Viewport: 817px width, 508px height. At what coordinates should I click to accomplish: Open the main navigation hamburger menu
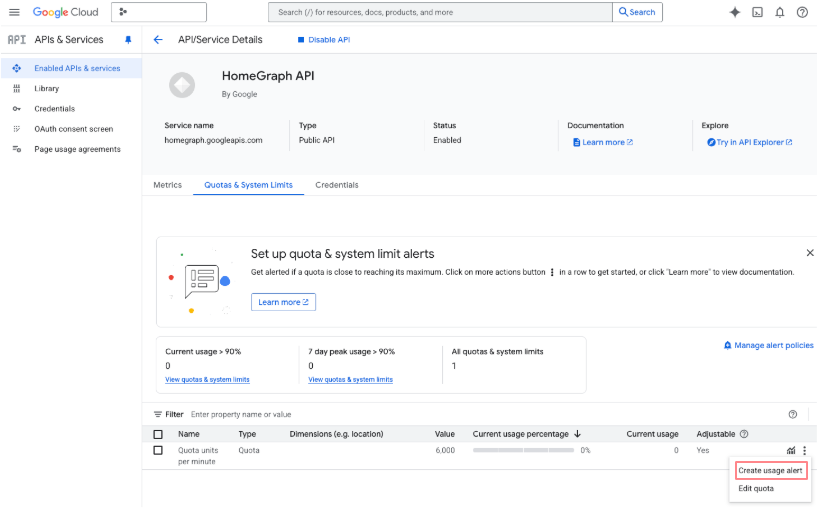pyautogui.click(x=14, y=12)
